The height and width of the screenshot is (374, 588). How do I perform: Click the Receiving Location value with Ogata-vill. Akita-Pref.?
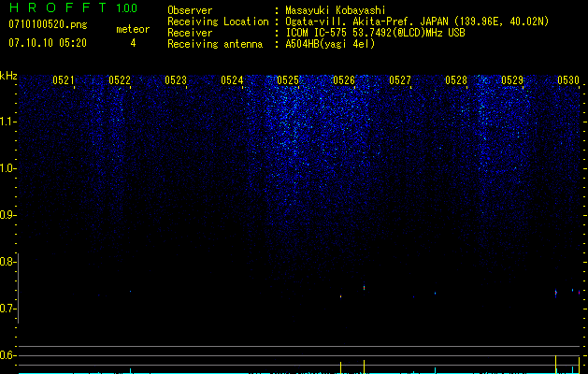[417, 22]
